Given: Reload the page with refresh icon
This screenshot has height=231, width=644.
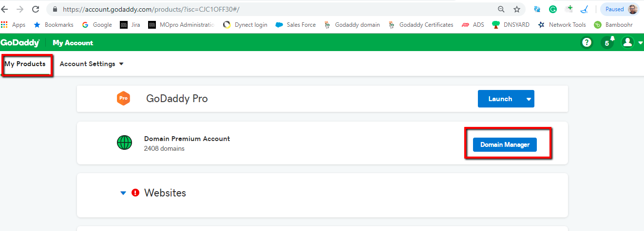Looking at the screenshot, I should [36, 9].
